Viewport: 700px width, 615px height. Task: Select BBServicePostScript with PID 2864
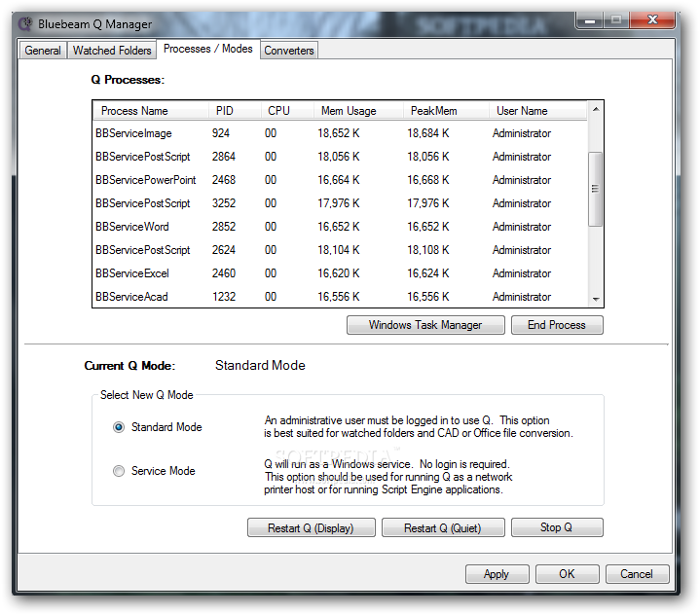click(x=339, y=157)
